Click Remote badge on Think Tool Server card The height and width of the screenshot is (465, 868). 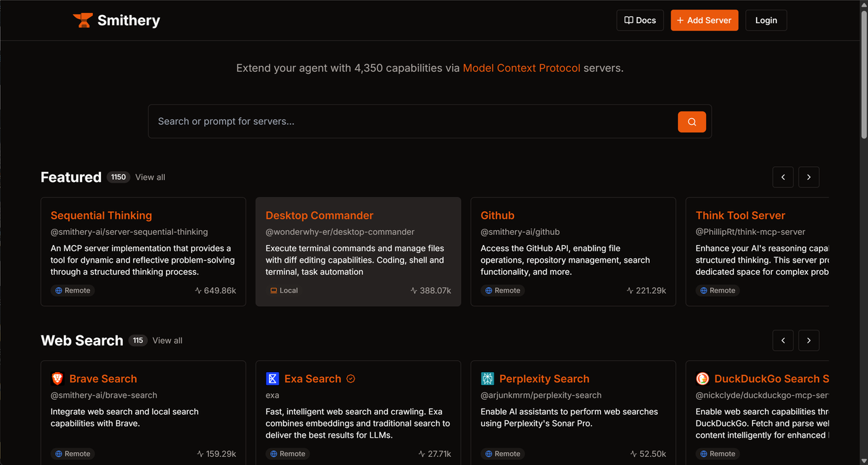[717, 291]
